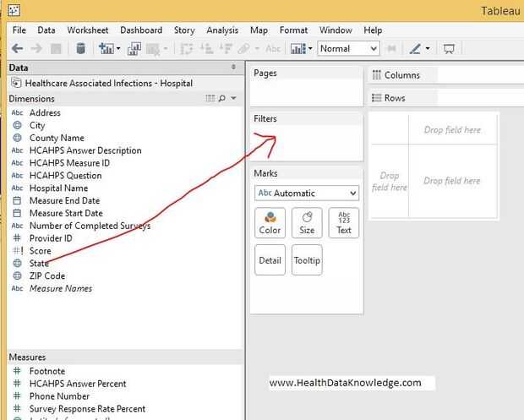The height and width of the screenshot is (420, 524).
Task: Open the Dimensions header menu arrow
Action: tap(233, 98)
